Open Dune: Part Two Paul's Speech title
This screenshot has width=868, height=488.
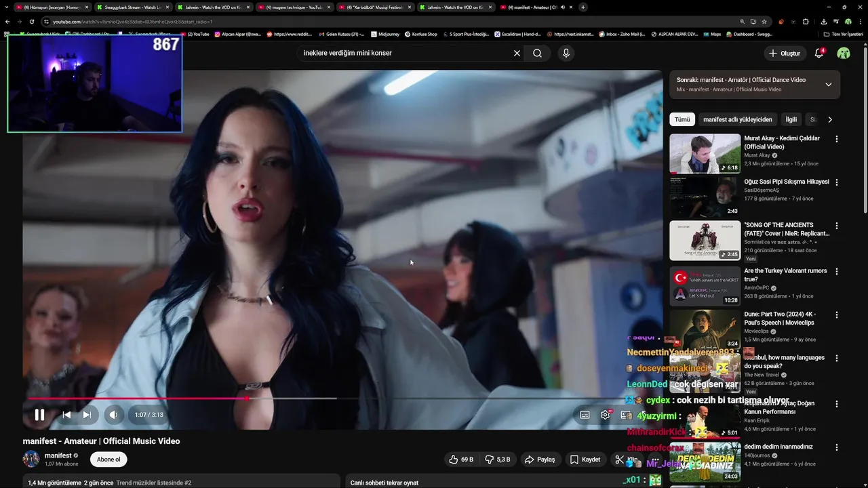[x=780, y=319]
